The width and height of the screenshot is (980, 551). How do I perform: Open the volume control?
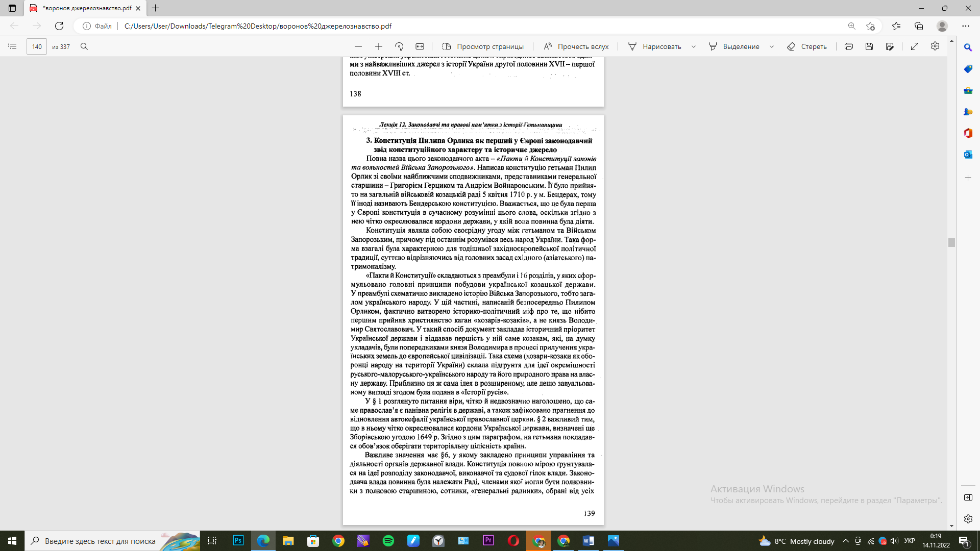(894, 541)
